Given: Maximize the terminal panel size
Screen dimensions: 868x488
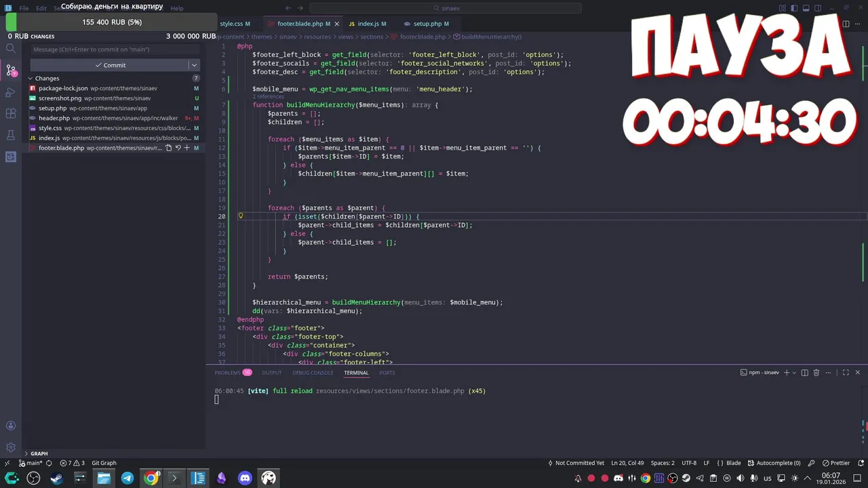Looking at the screenshot, I should click(x=846, y=373).
